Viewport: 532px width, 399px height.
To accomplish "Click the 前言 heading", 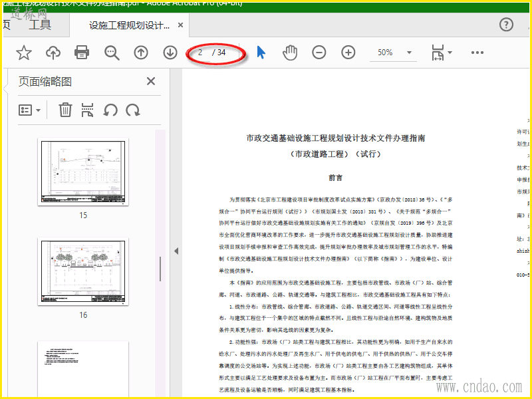I will tap(336, 178).
